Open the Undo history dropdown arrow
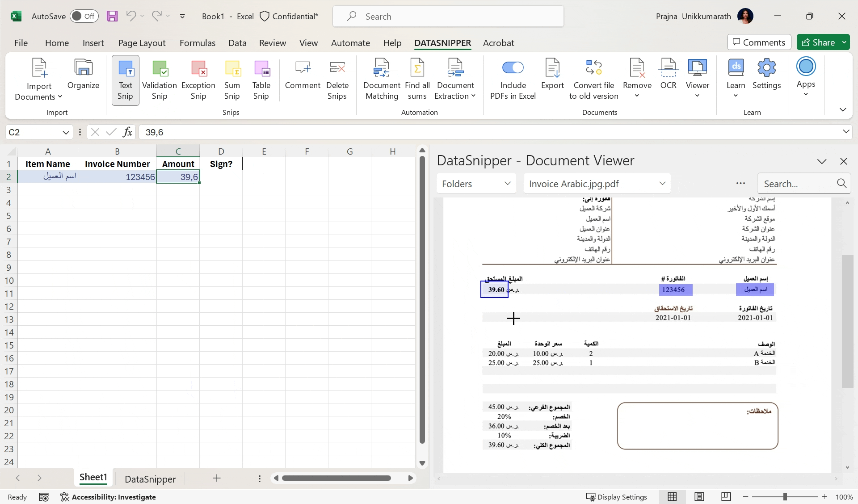This screenshot has width=858, height=504. point(142,16)
